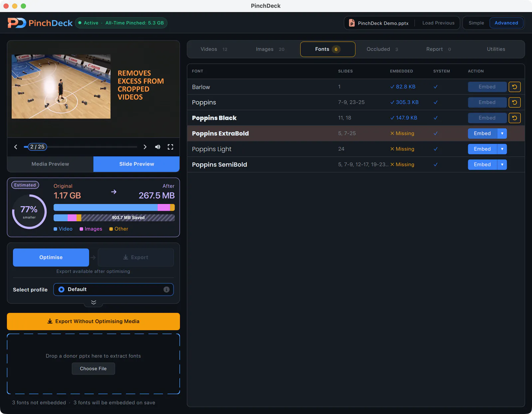The height and width of the screenshot is (414, 532).
Task: Click the Optimise button
Action: (x=51, y=258)
